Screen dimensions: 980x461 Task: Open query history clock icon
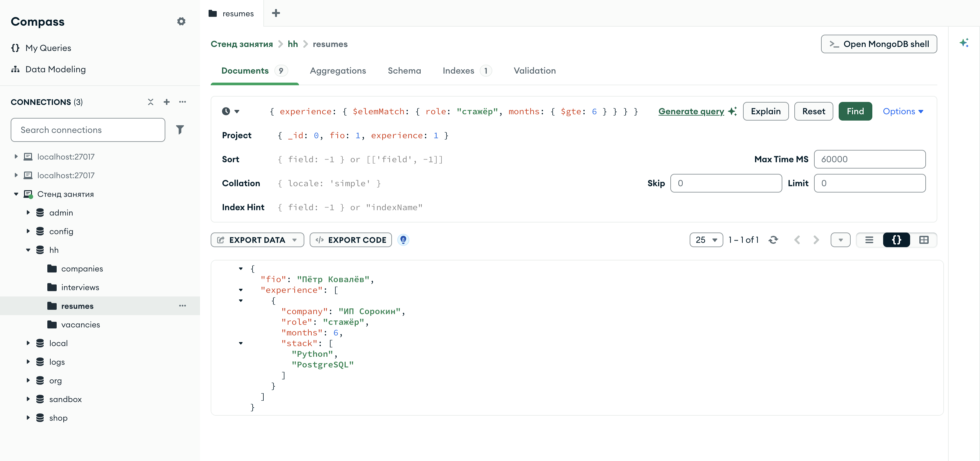226,111
